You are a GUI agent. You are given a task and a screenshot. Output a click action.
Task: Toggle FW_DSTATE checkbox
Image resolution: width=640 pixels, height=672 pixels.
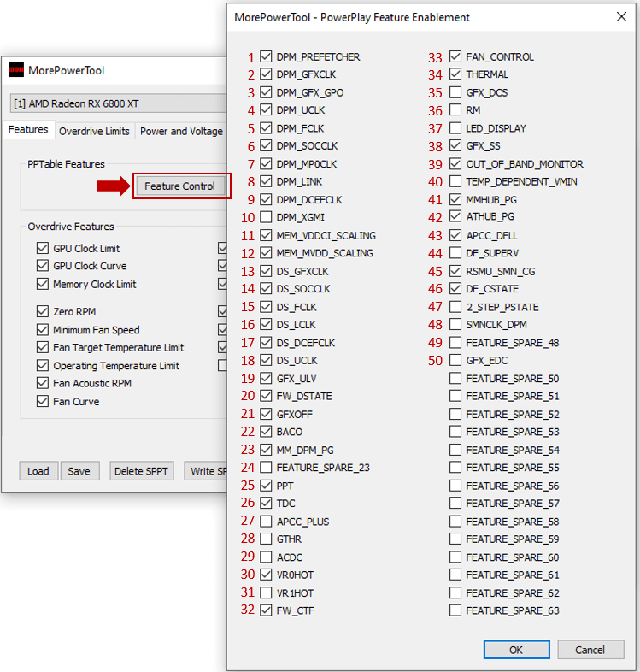coord(266,396)
